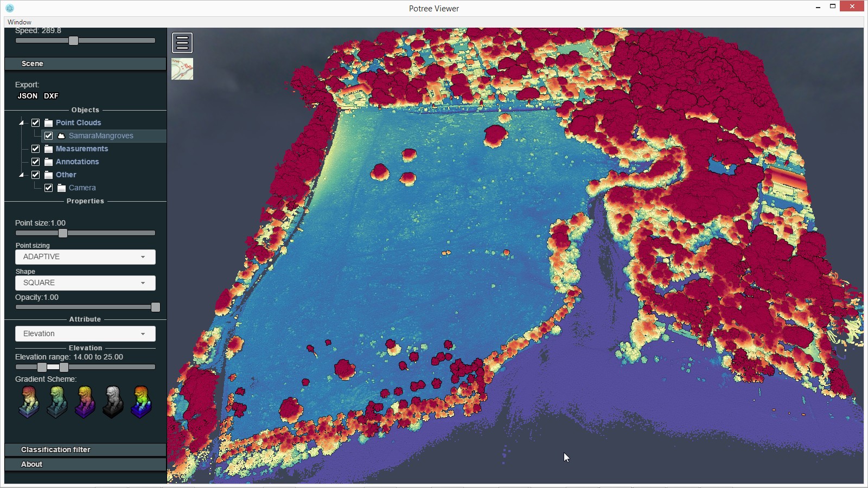Select the SamaraMangroves tree item

pyautogui.click(x=101, y=136)
